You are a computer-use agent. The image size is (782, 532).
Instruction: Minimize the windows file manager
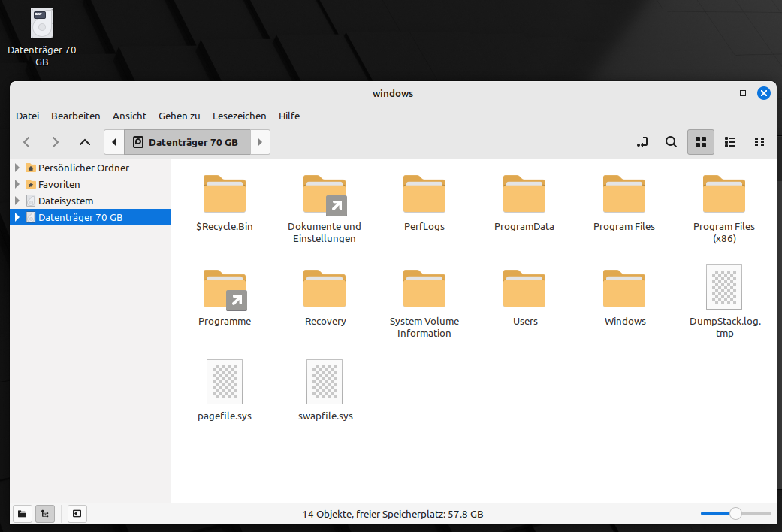pyautogui.click(x=722, y=93)
